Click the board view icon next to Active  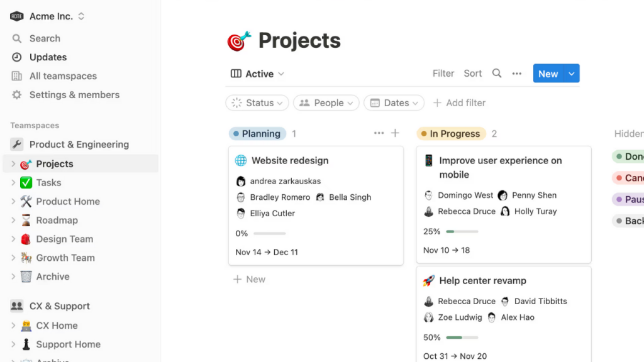click(236, 74)
